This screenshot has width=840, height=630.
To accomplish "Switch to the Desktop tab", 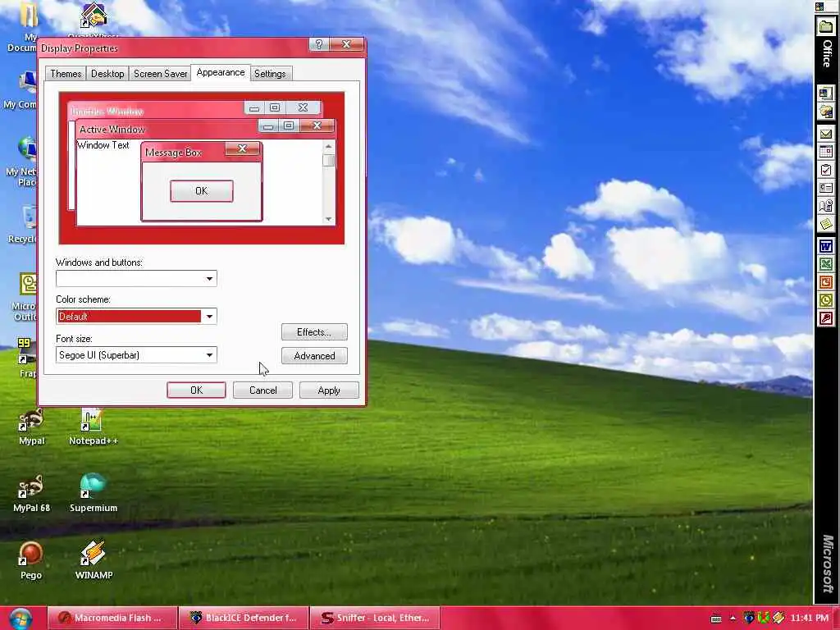I will [107, 73].
